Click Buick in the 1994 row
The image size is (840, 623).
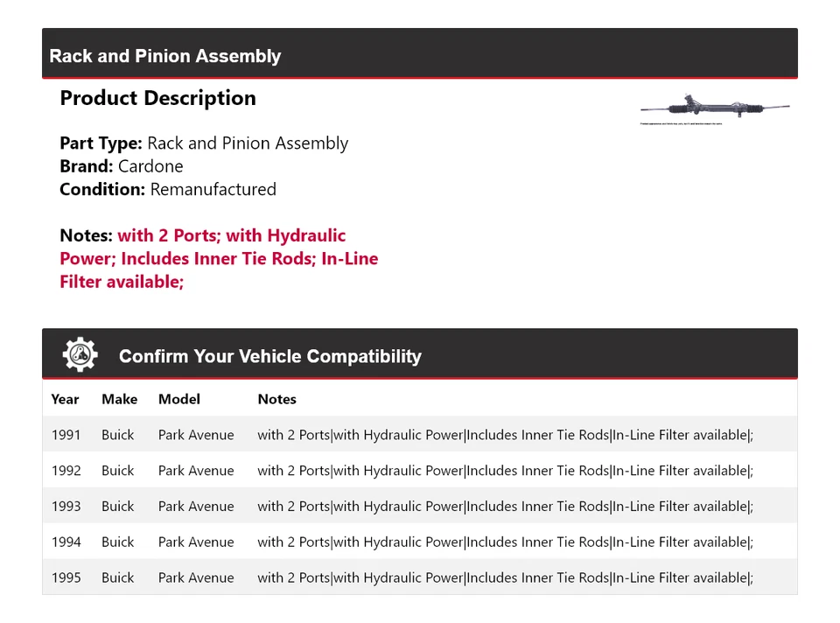tap(117, 542)
